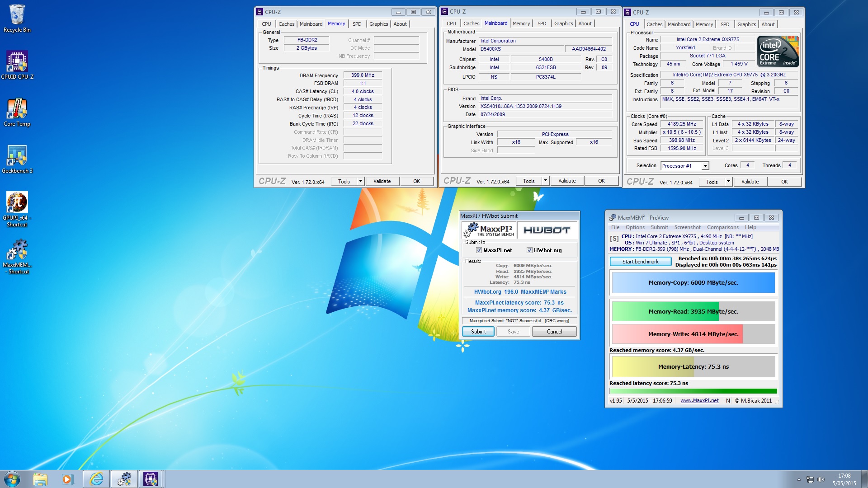This screenshot has height=488, width=868.
Task: Open Caches tab in Mainboard CPU-Z window
Action: (471, 23)
